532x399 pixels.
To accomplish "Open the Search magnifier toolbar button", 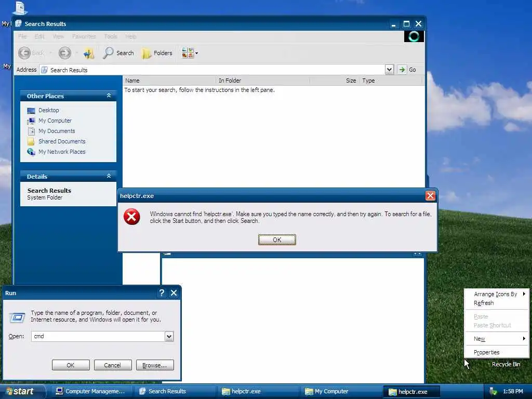I will [118, 53].
